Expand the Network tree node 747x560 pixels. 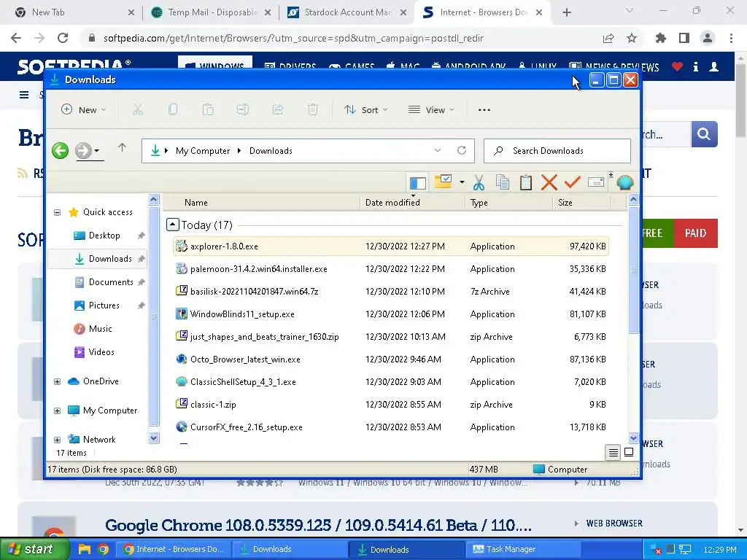57,440
